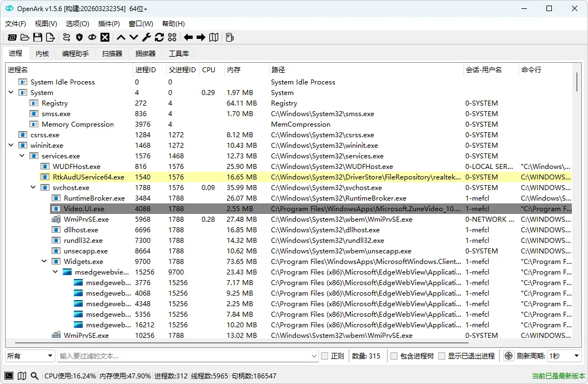Collapse the System process tree node
588x384 pixels.
point(11,92)
